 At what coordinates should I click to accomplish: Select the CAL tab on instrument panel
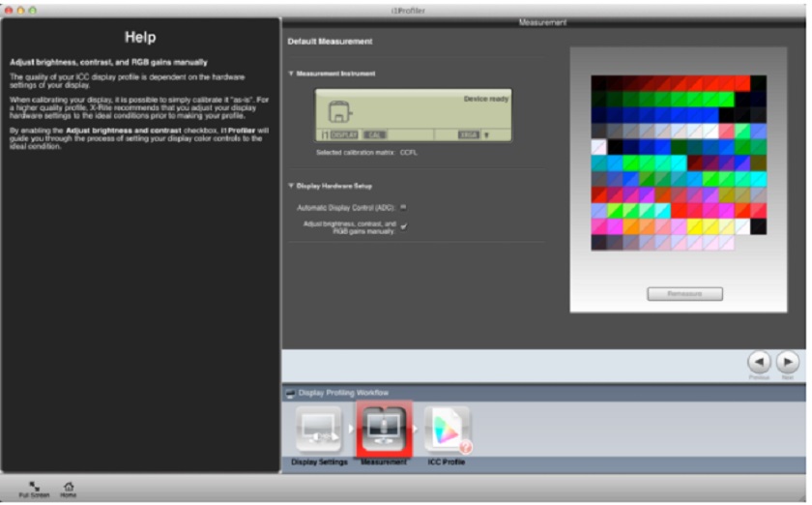point(372,134)
